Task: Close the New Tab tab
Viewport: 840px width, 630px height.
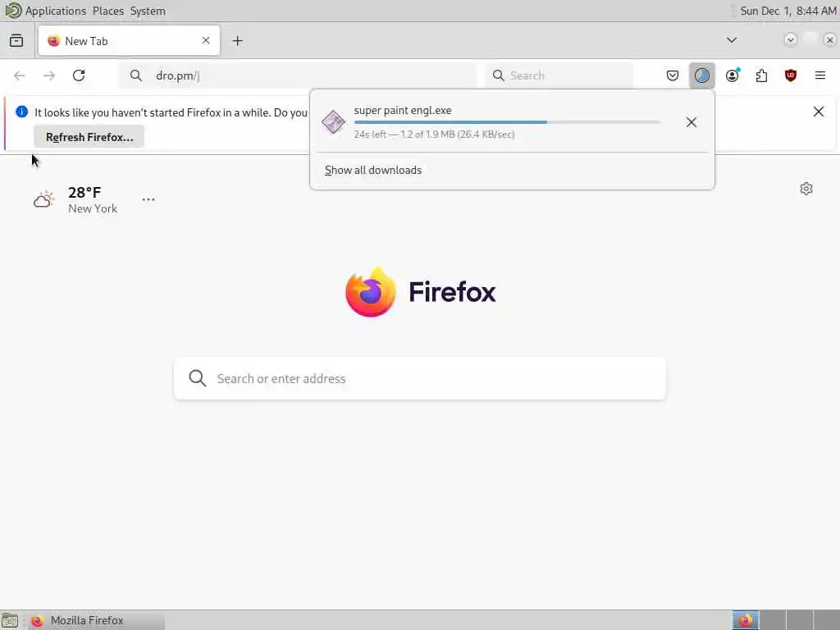Action: pyautogui.click(x=206, y=40)
